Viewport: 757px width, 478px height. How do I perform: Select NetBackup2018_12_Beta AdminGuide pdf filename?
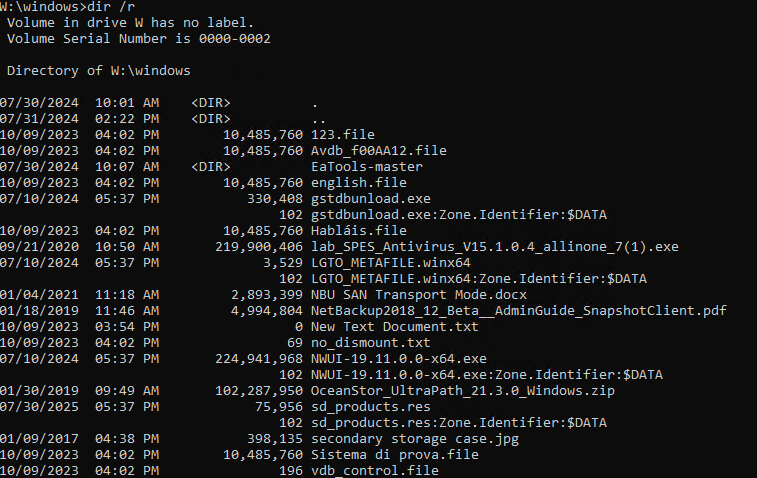519,310
